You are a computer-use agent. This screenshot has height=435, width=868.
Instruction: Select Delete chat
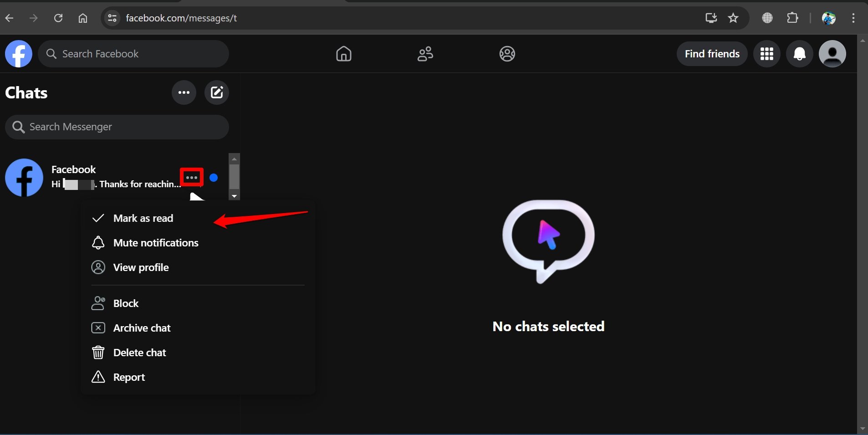198,353
